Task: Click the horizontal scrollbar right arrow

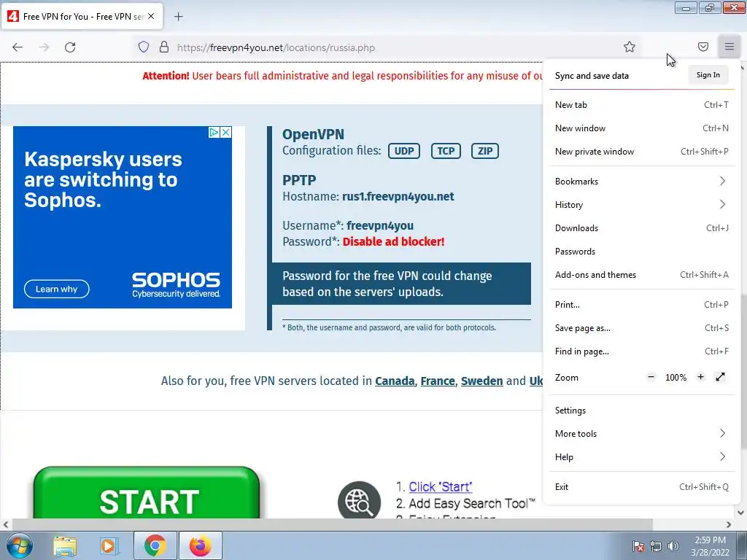Action: point(729,524)
